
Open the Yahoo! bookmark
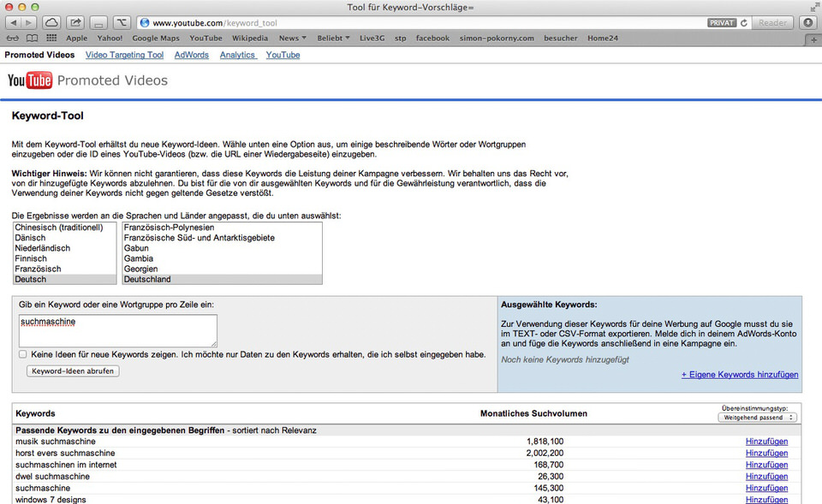[110, 39]
